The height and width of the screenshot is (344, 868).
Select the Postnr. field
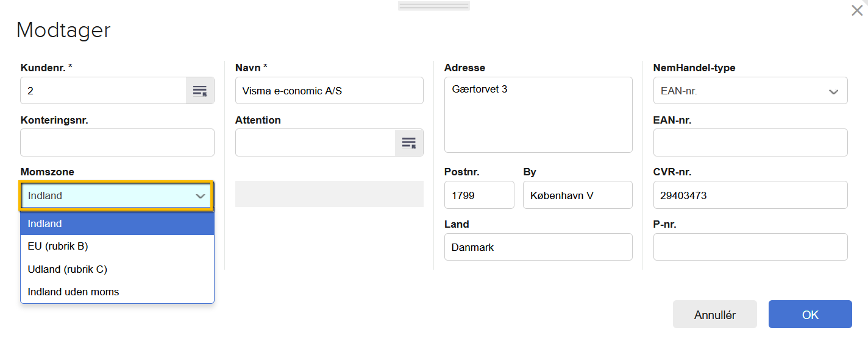tap(479, 195)
